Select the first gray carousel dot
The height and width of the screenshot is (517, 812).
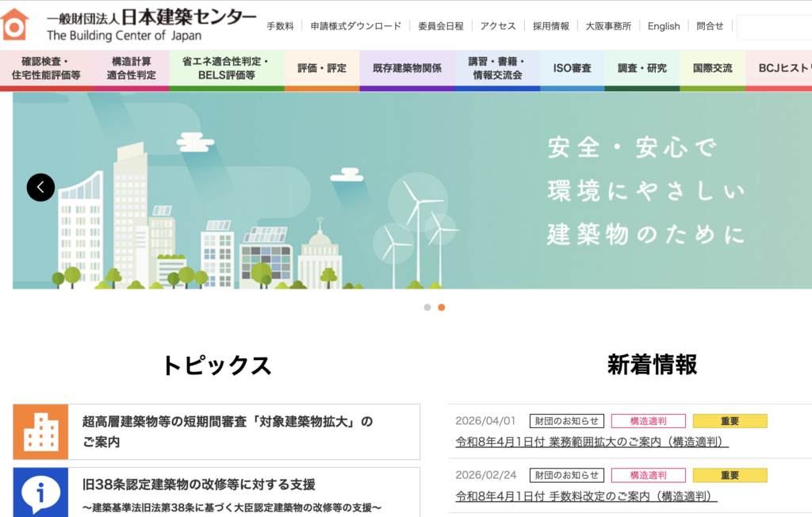(x=427, y=308)
